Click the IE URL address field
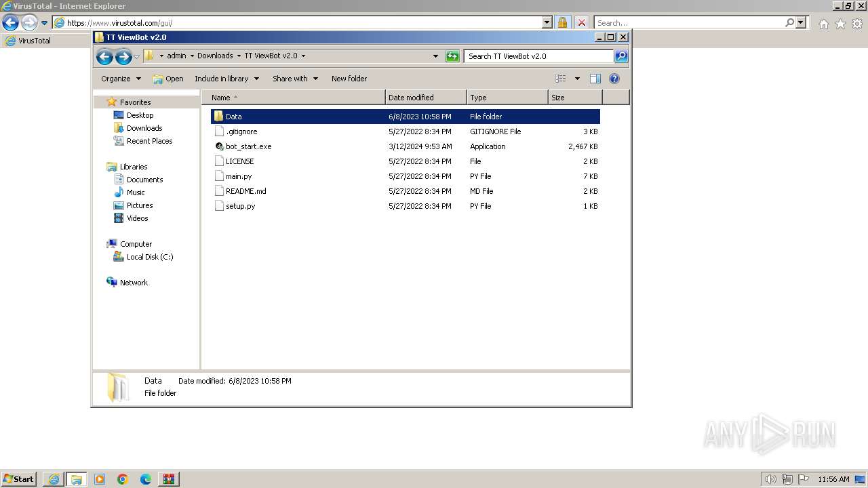The width and height of the screenshot is (868, 488). (x=297, y=22)
